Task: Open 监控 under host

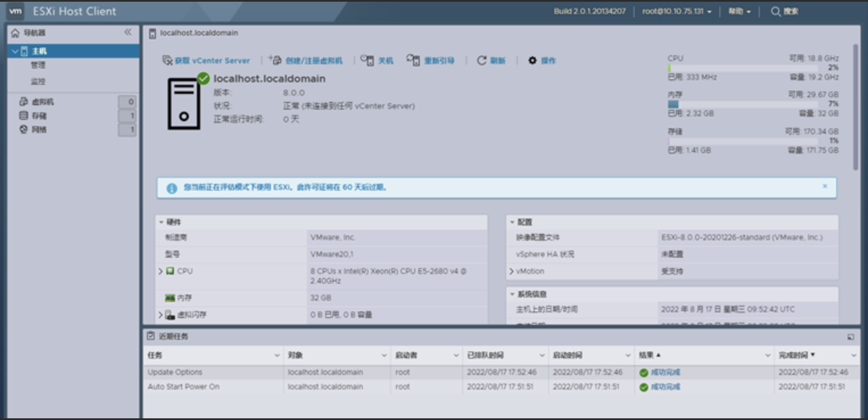Action: click(x=38, y=81)
